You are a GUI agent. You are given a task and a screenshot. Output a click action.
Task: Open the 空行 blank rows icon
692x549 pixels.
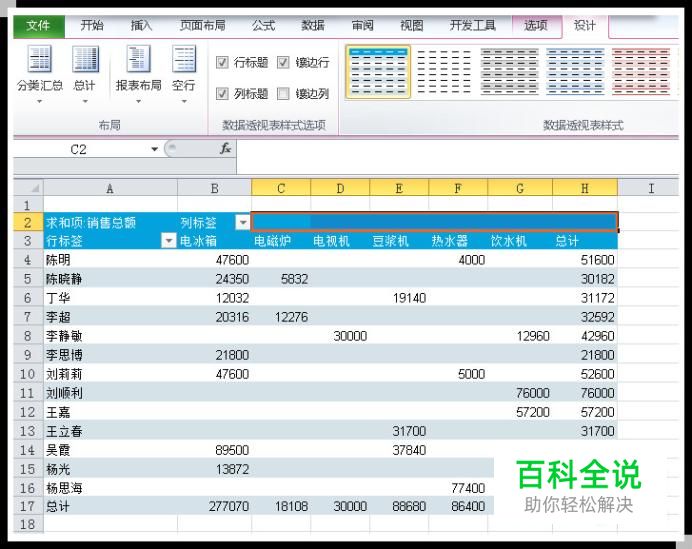coord(184,60)
